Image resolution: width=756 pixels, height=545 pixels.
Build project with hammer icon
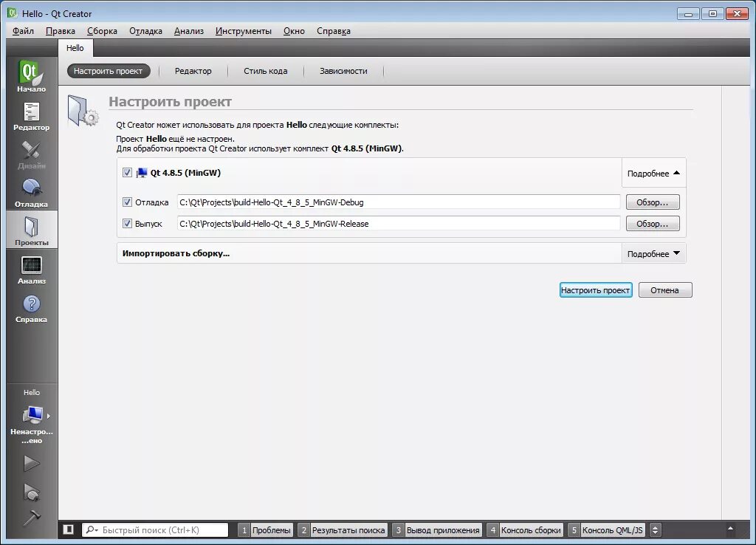coord(31,518)
